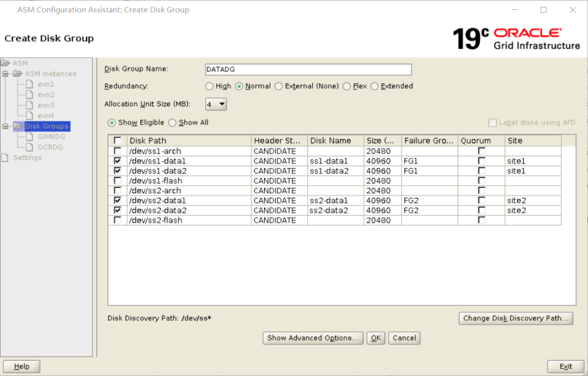Viewport: 588px width, 376px height.
Task: Check the /dev/ss1-arch disk checkbox
Action: point(118,151)
